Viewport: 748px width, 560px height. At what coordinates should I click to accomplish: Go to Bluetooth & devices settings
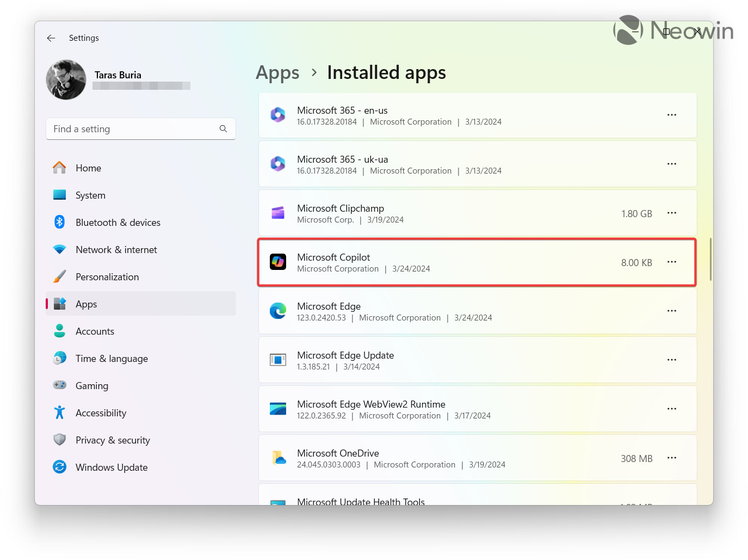[141, 223]
